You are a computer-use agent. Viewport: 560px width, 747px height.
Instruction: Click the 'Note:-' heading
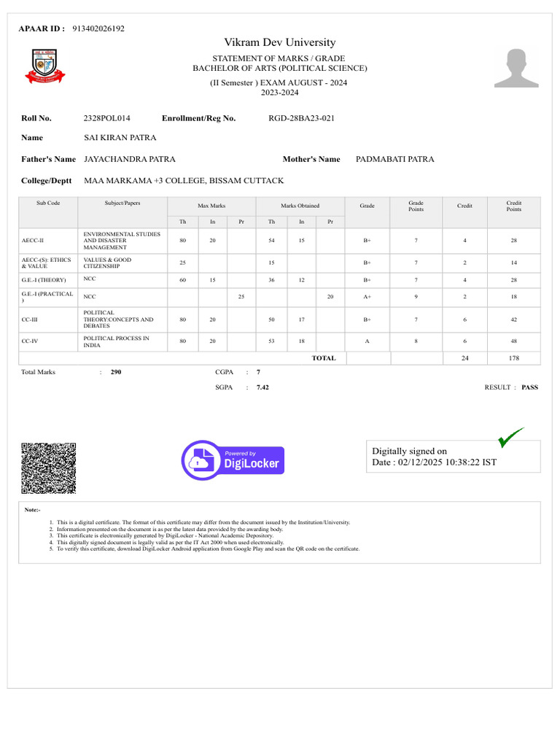[32, 510]
